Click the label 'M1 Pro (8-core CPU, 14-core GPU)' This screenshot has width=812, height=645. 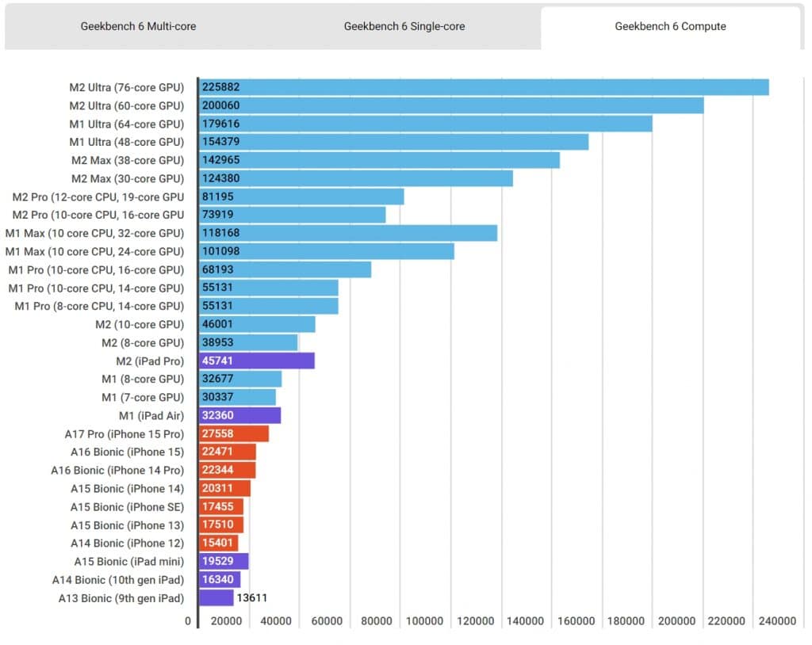tap(99, 307)
